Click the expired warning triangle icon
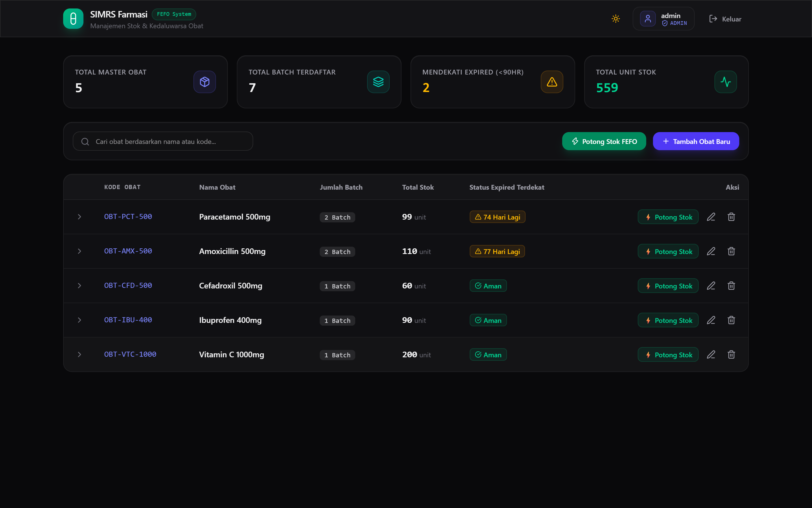Screen dimensions: 812x508 [552, 82]
